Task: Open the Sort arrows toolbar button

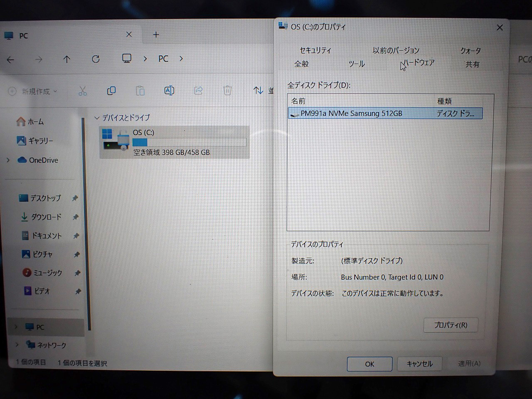Action: point(259,90)
